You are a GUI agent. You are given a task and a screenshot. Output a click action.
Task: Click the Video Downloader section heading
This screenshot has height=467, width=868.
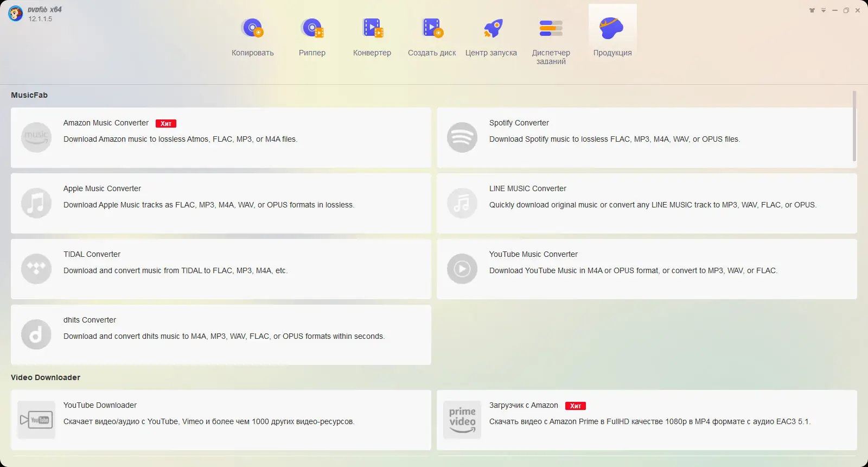pyautogui.click(x=46, y=377)
